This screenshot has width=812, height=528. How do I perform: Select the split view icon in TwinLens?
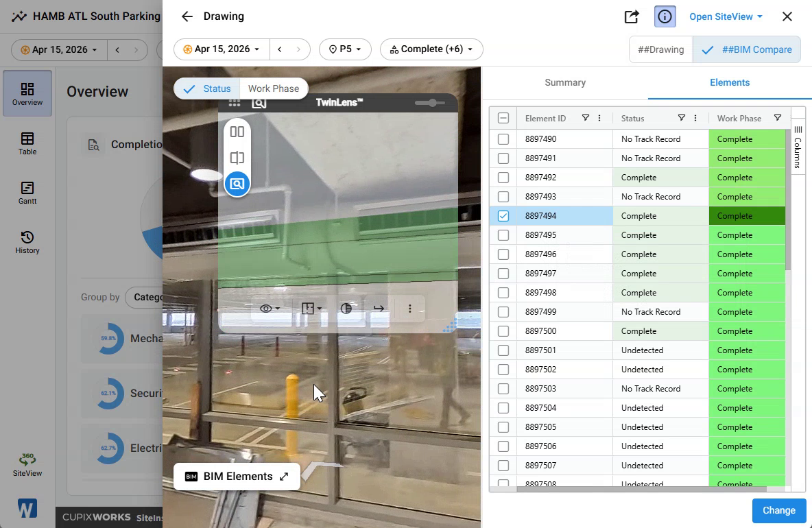[237, 157]
